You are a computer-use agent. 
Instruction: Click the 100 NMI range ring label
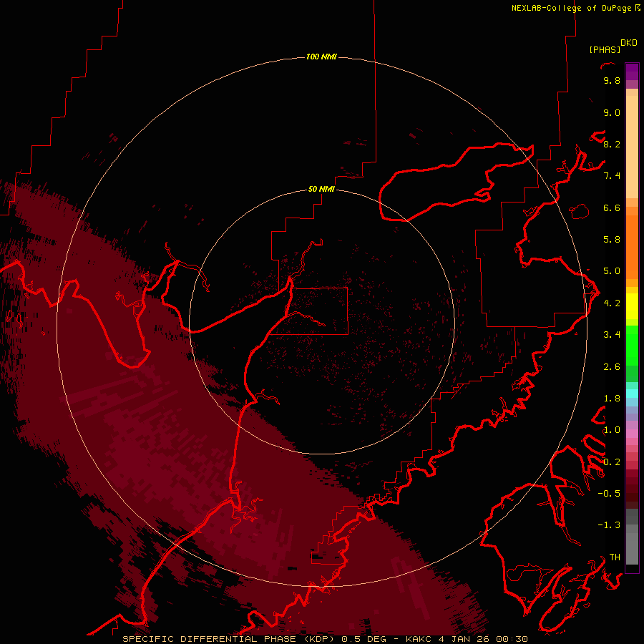point(321,57)
